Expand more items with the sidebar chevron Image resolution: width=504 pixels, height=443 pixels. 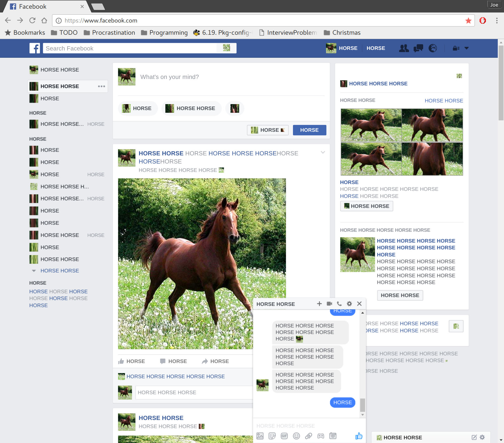[33, 271]
